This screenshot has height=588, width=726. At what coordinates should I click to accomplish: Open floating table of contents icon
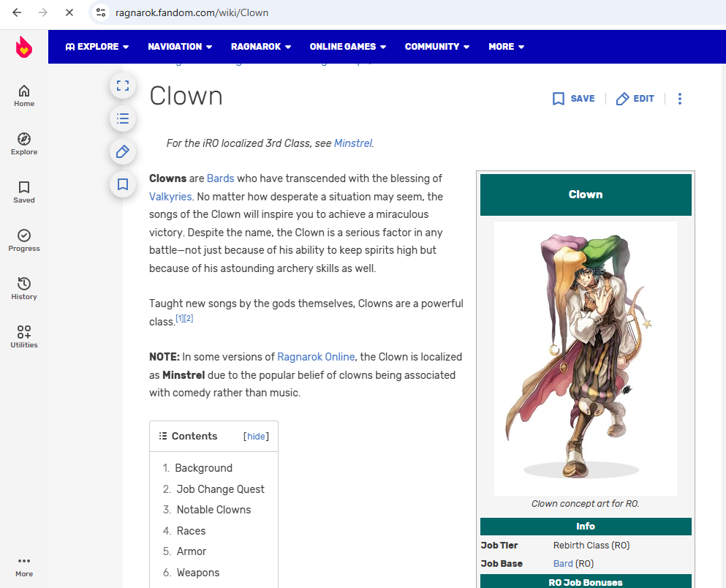pos(123,118)
